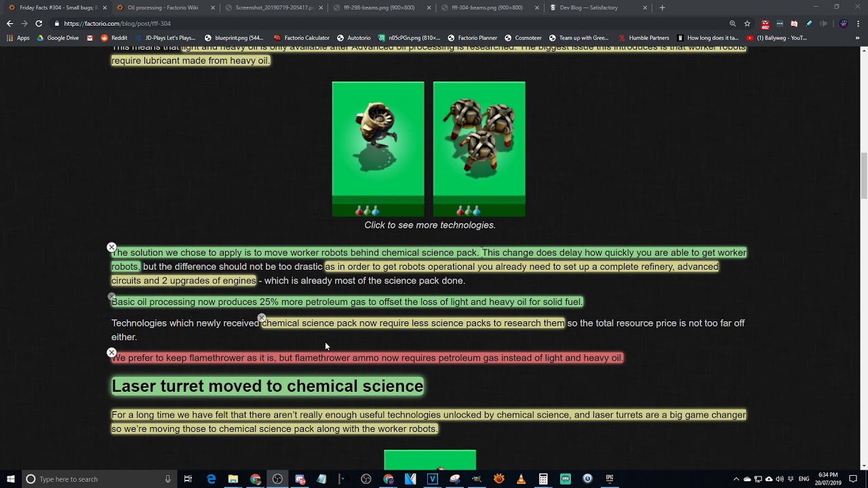Open Task View on the taskbar
The width and height of the screenshot is (868, 488).
(x=188, y=479)
